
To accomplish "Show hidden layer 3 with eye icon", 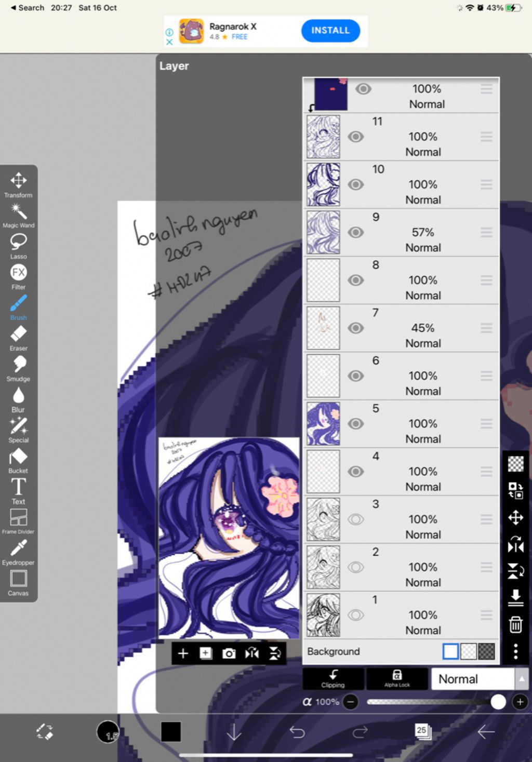I will click(x=356, y=519).
